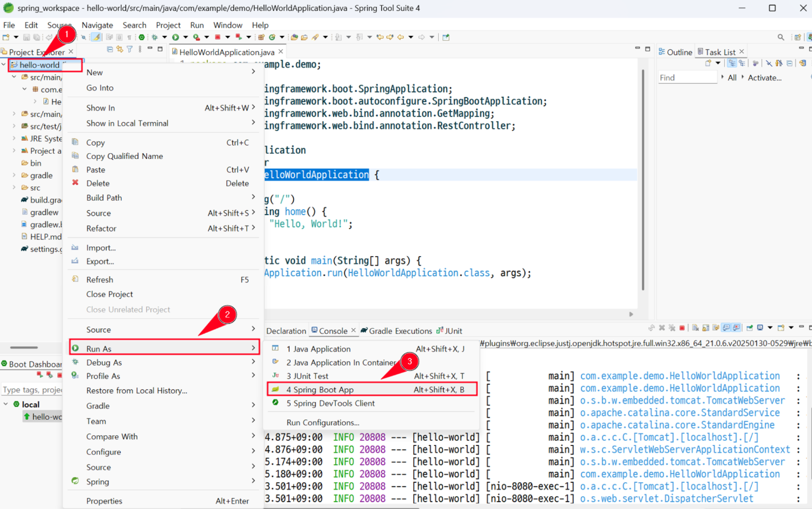Viewport: 812px width, 509px height.
Task: Click the red Stop toolbar button
Action: point(217,37)
